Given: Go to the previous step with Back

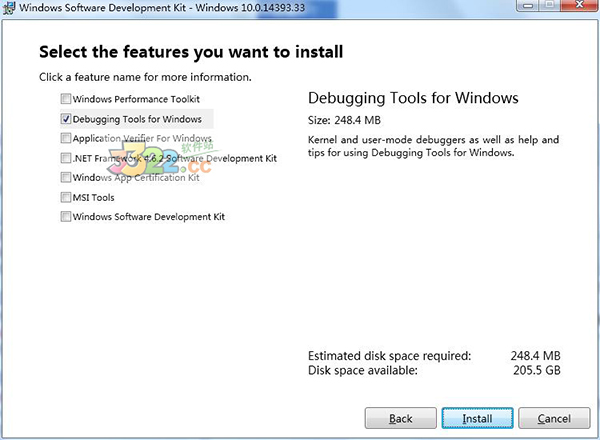Looking at the screenshot, I should (401, 418).
